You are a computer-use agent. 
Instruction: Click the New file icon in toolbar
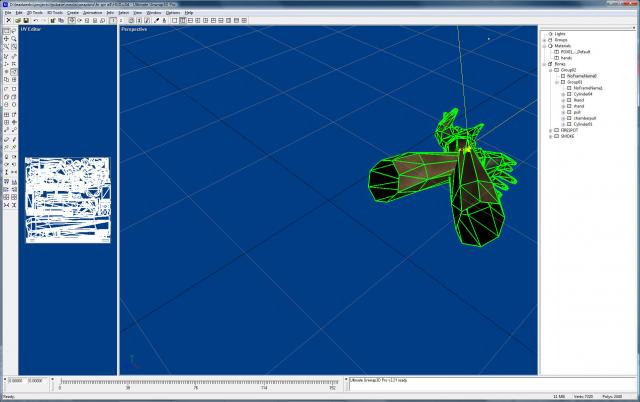tap(7, 20)
